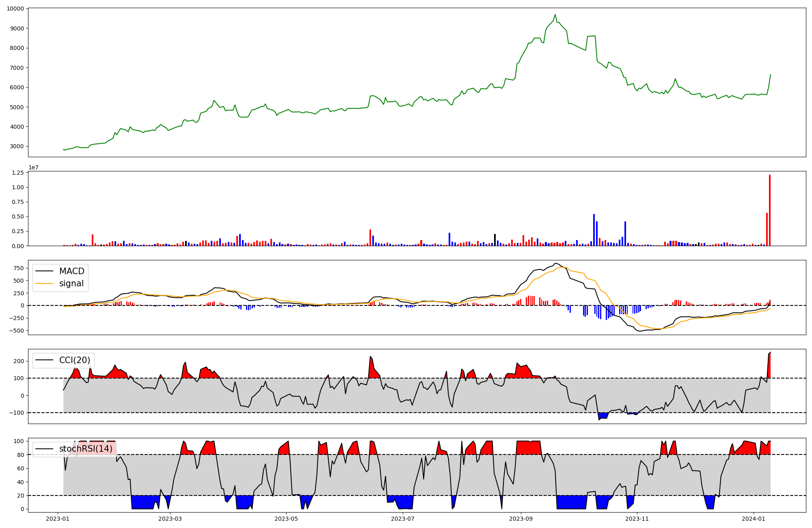Screen dimensions: 812x528
Task: Select the 2023-07 x-axis tick label
Action: 403,519
